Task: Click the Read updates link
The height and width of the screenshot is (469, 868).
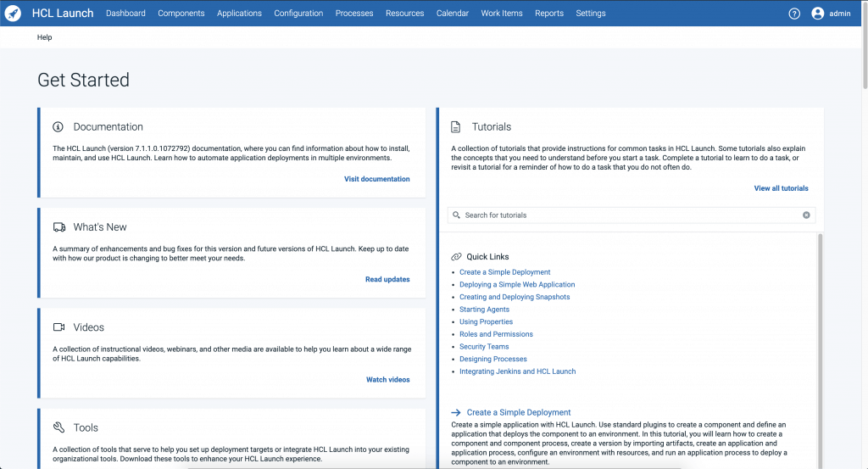Action: point(387,279)
